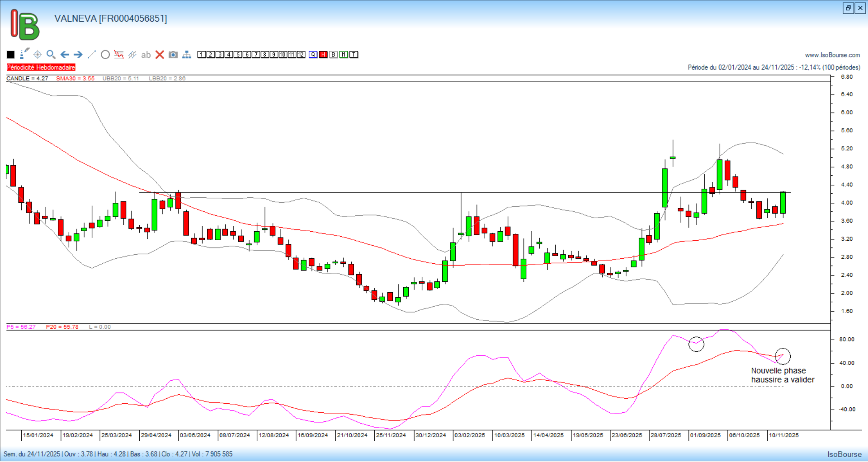Choose the 'ab' text annotation tool
This screenshot has width=868, height=462.
pos(146,55)
